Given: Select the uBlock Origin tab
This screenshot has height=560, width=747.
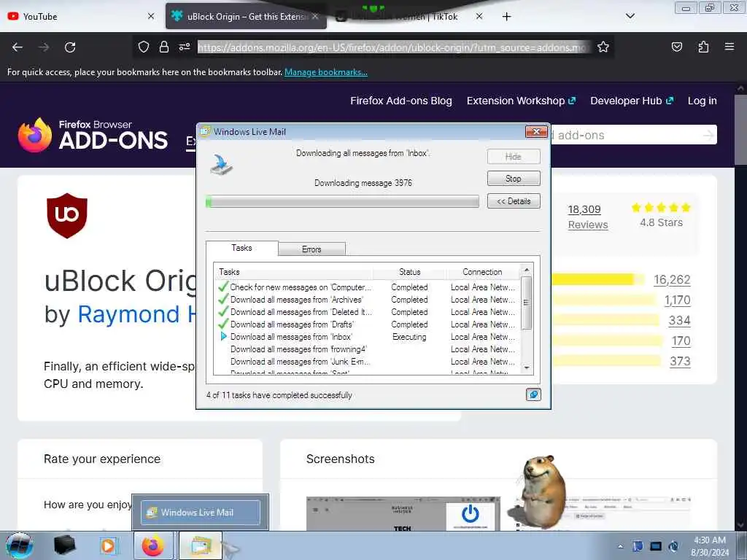Looking at the screenshot, I should pyautogui.click(x=247, y=16).
